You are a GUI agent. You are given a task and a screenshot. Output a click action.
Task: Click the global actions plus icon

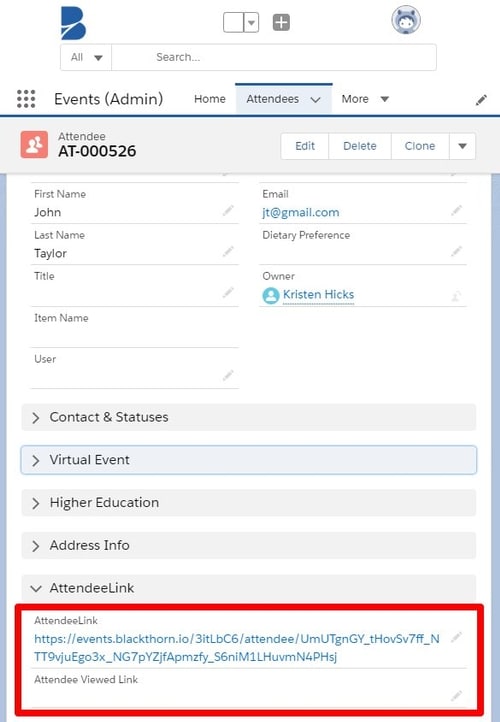281,22
